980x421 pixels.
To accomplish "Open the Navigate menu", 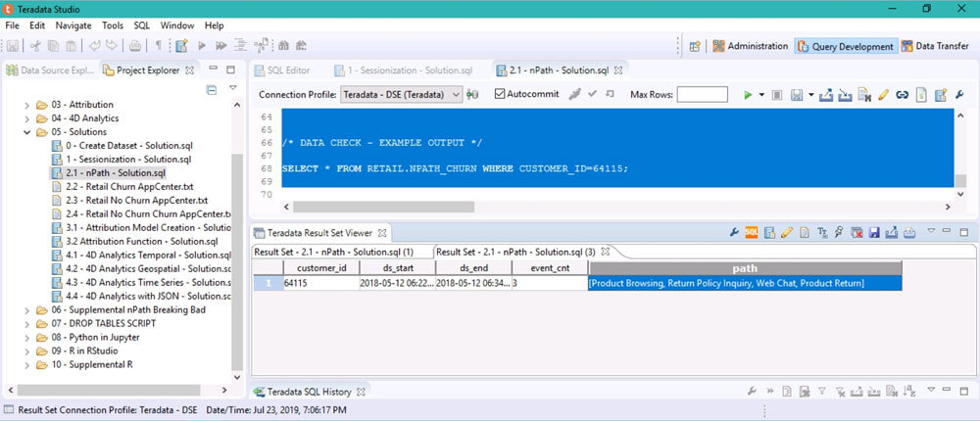I will coord(73,24).
